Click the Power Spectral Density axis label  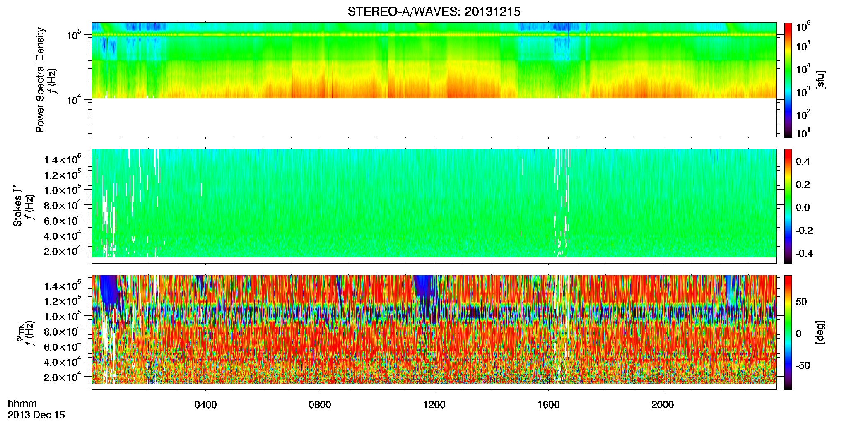[x=40, y=80]
